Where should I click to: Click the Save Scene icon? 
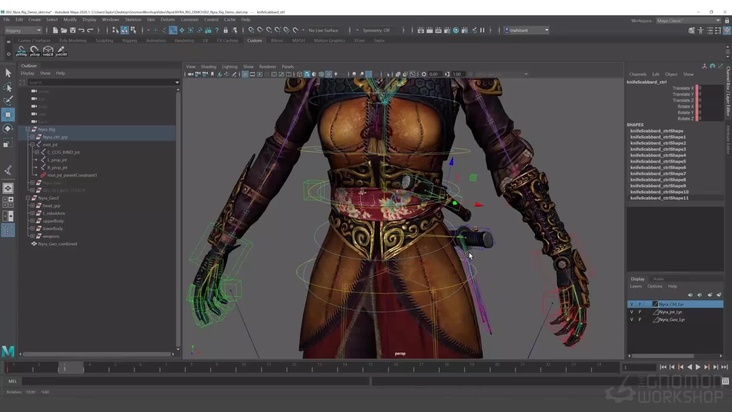coord(73,30)
